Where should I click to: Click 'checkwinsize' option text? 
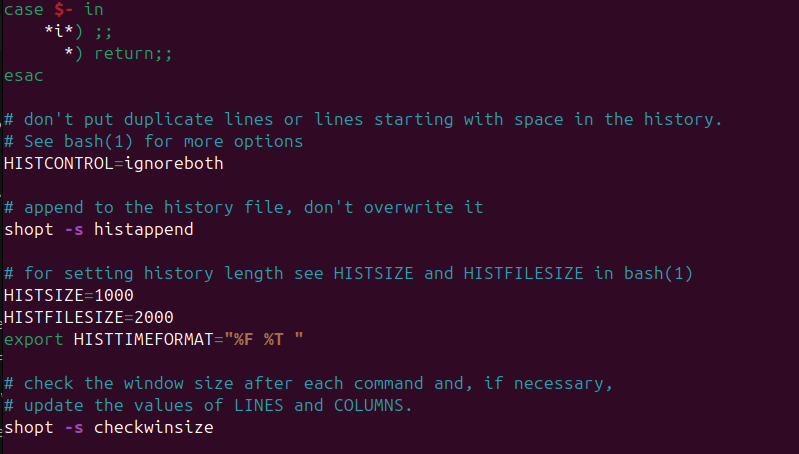point(153,427)
